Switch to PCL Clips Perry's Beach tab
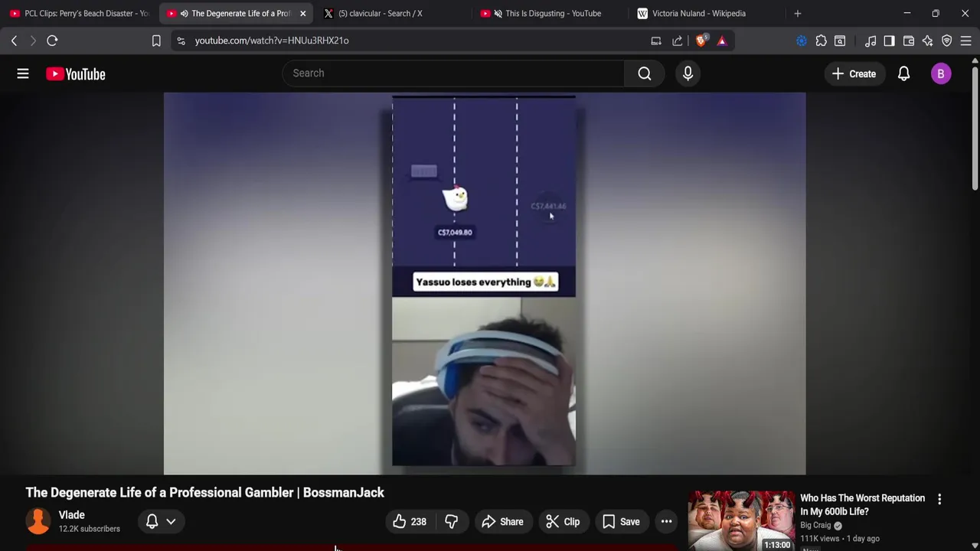 pyautogui.click(x=79, y=13)
